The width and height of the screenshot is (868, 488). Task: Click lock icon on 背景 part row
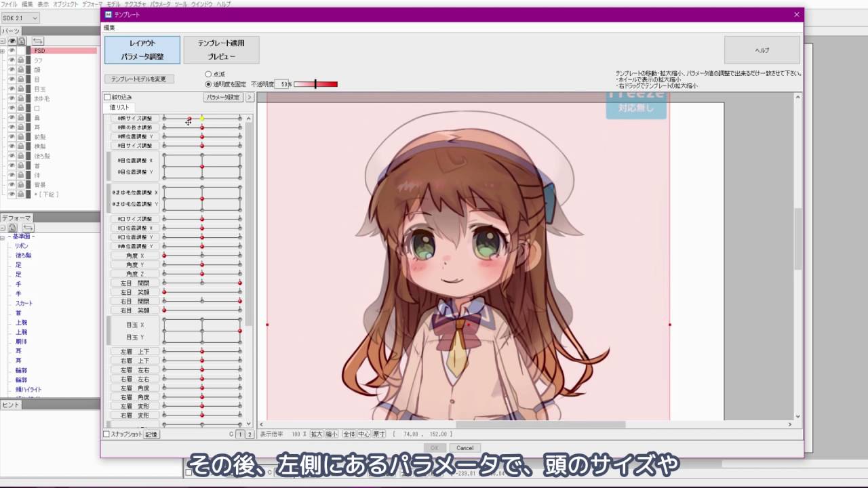[21, 184]
